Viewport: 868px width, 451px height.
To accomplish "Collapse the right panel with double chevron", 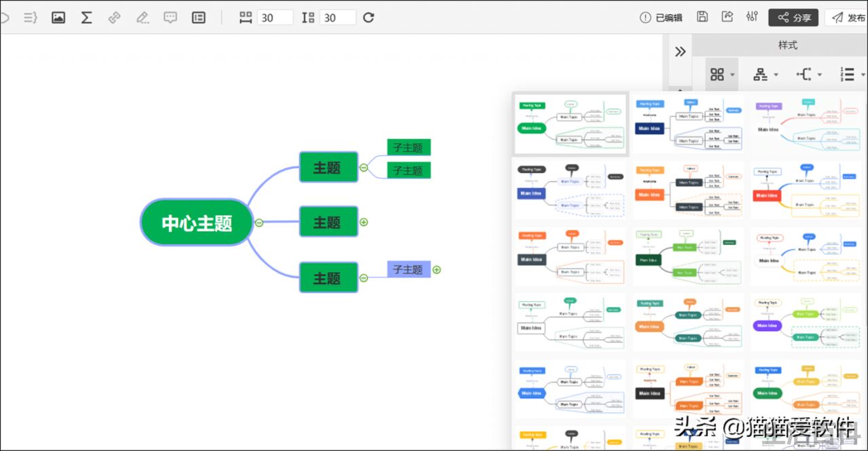I will pos(680,52).
